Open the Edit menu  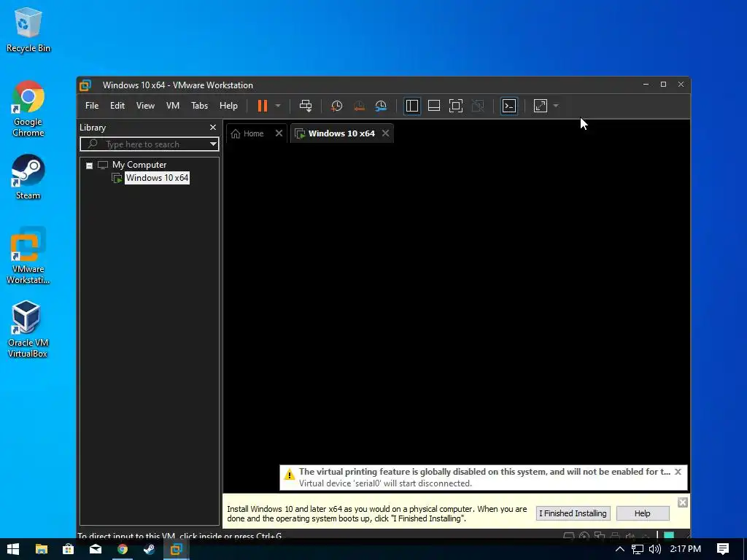[x=117, y=106]
